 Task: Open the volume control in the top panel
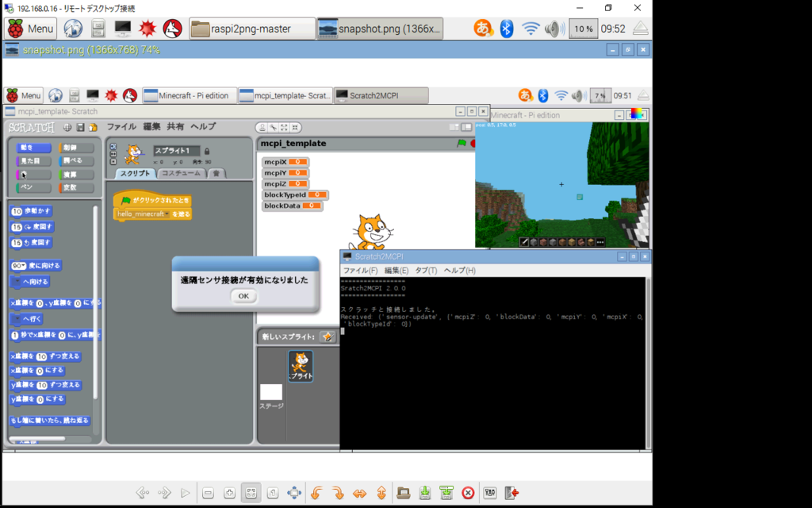click(554, 29)
